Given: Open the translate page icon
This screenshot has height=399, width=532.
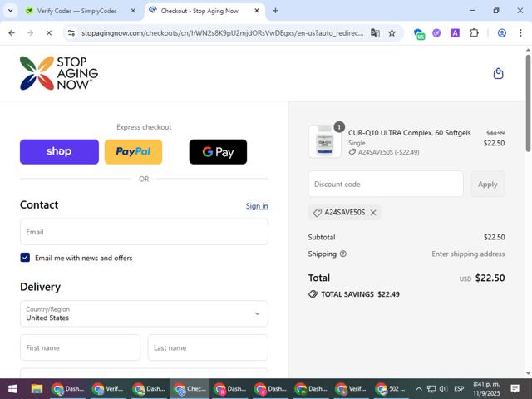Looking at the screenshot, I should pos(375,33).
